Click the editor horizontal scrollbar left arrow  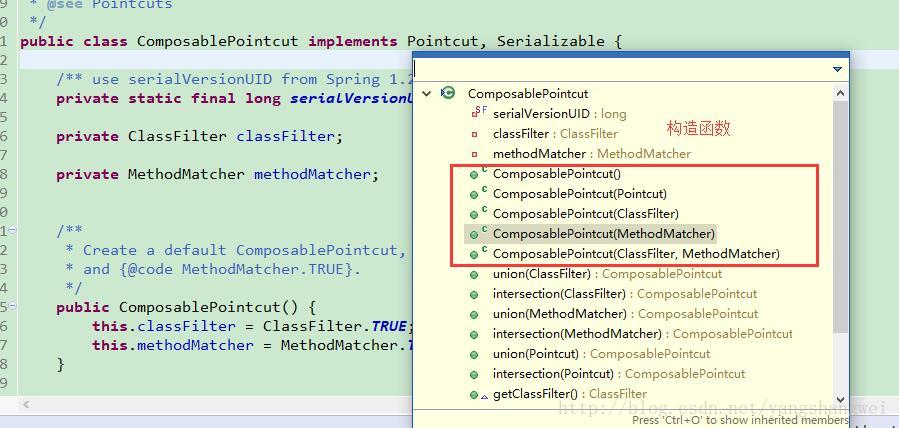pyautogui.click(x=26, y=405)
